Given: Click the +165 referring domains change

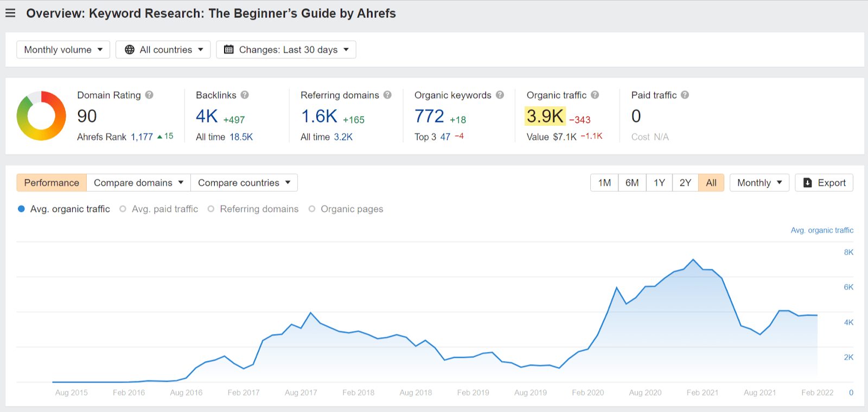Looking at the screenshot, I should 354,120.
